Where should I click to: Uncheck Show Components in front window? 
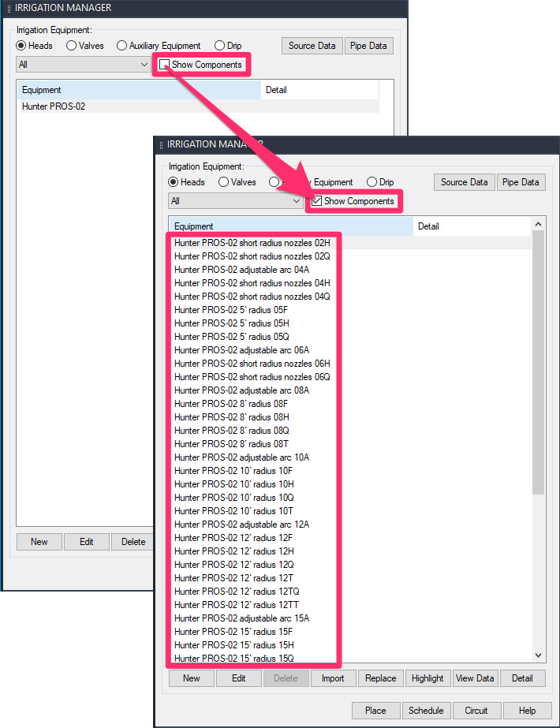tap(317, 201)
